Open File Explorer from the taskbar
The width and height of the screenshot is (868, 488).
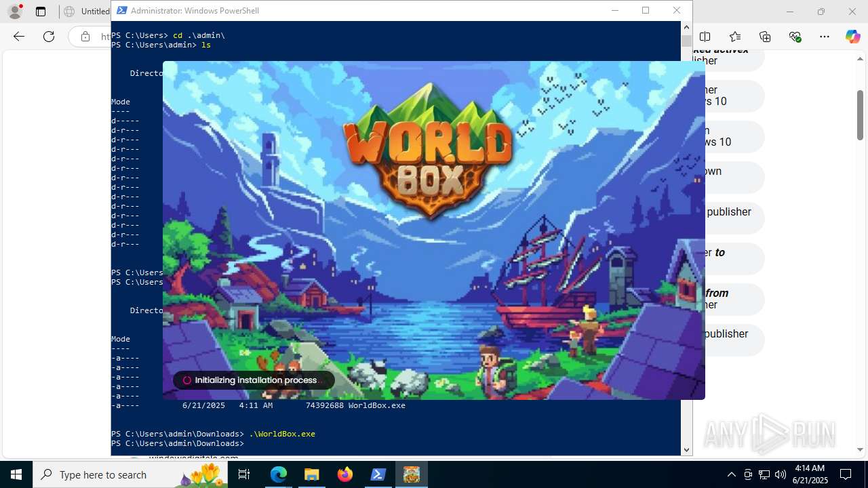[311, 474]
